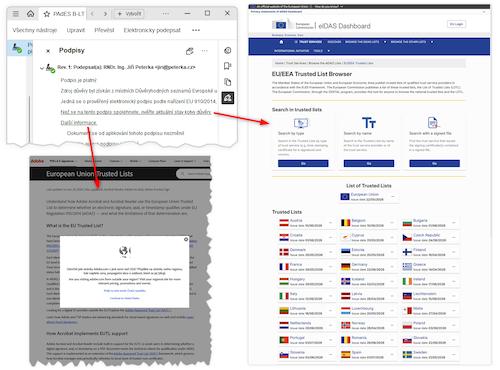Click Home in the eIDAS breadcrumb
This screenshot has height=370, width=500.
(x=279, y=63)
